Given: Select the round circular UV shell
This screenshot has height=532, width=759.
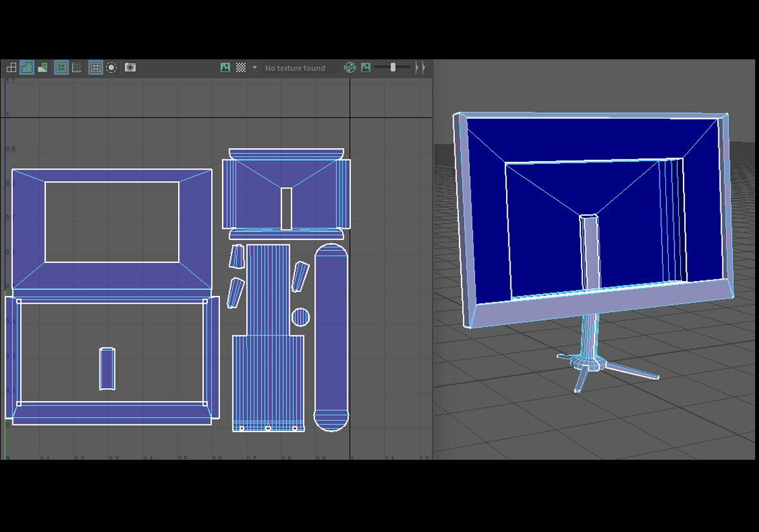Looking at the screenshot, I should (301, 317).
